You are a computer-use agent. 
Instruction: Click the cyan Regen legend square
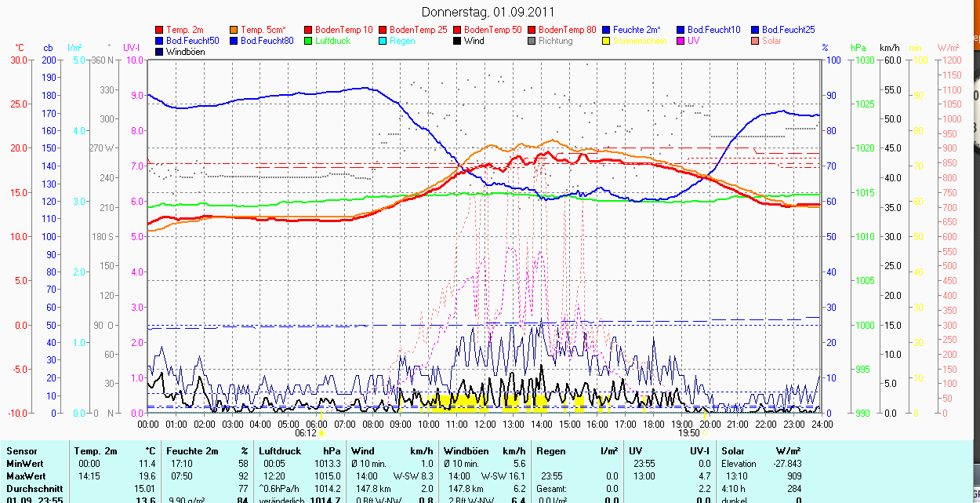coord(383,41)
